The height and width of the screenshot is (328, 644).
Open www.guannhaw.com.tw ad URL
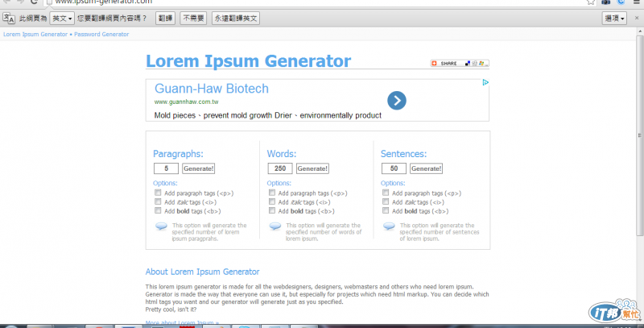click(x=187, y=102)
